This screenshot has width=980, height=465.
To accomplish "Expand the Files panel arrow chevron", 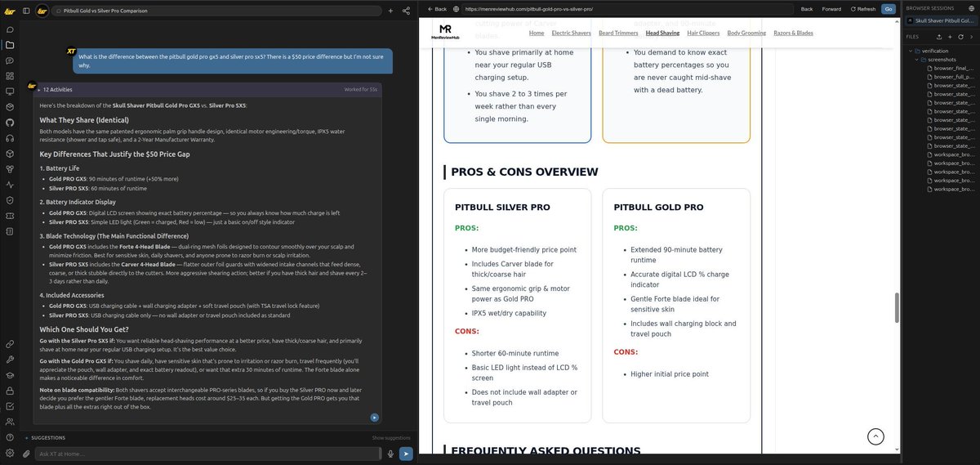I will (970, 37).
